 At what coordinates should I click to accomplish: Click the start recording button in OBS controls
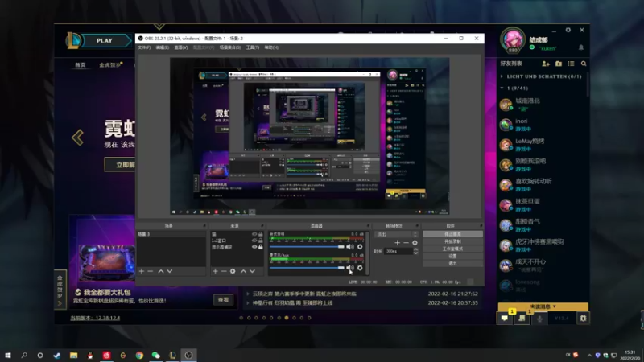point(452,241)
